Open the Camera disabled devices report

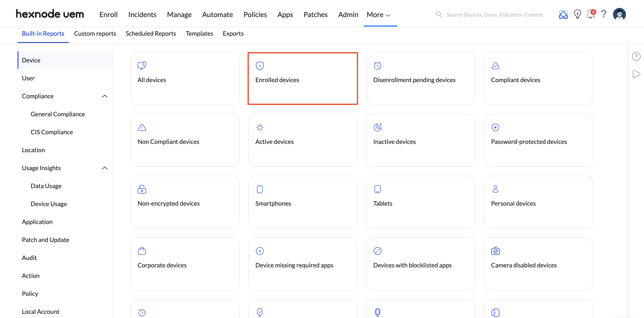point(538,264)
